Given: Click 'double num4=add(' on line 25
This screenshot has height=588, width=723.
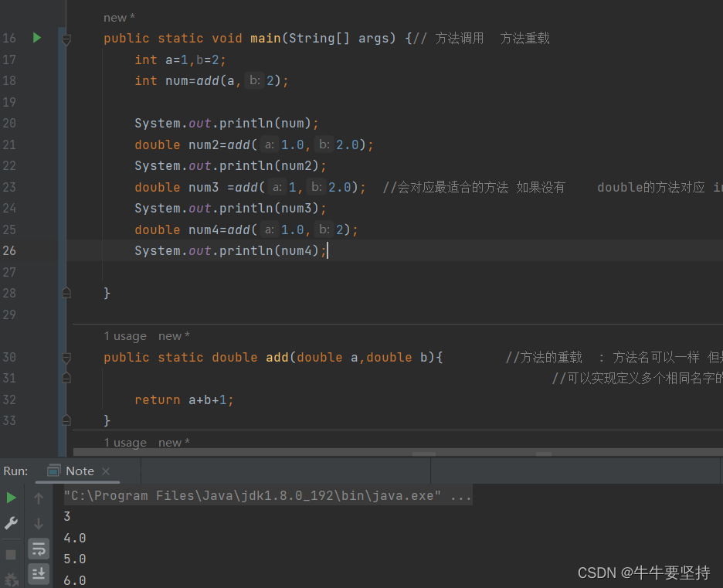Looking at the screenshot, I should pyautogui.click(x=196, y=229).
